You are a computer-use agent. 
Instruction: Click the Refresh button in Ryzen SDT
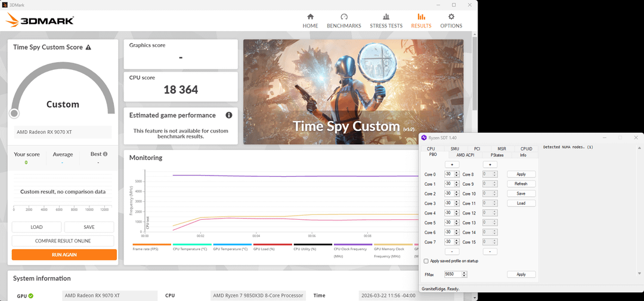pos(521,184)
